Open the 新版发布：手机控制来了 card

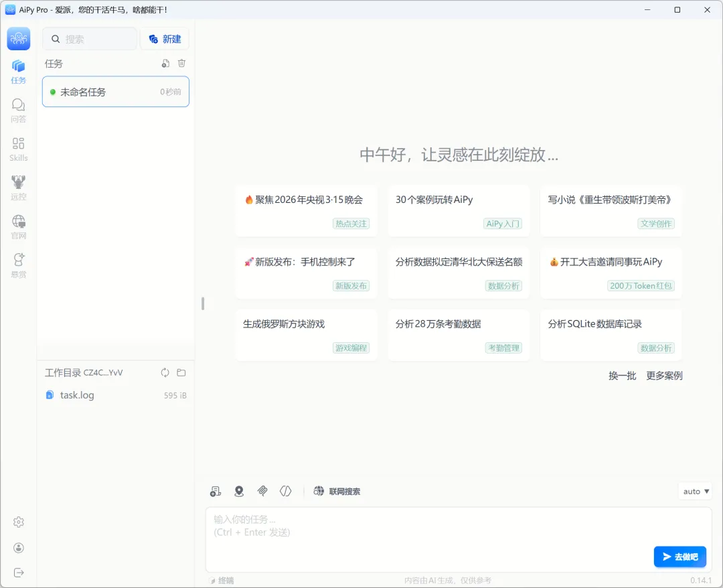tap(306, 273)
